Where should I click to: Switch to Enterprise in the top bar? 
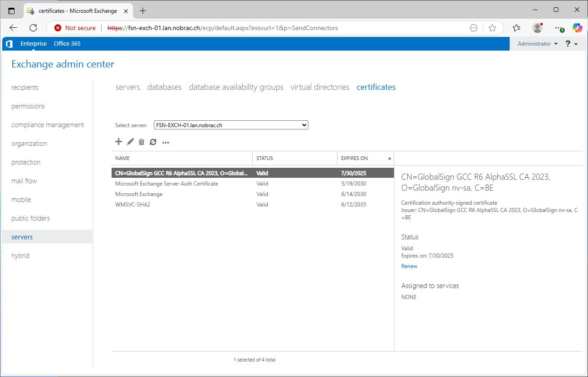click(x=34, y=44)
